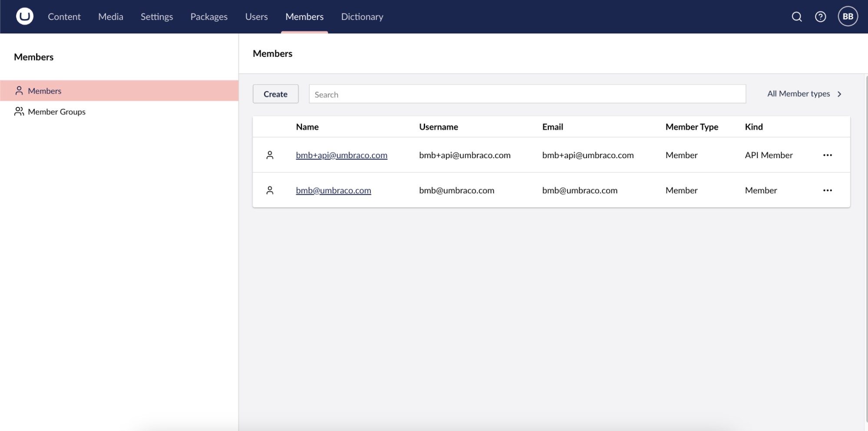This screenshot has width=868, height=431.
Task: Click the help question mark icon
Action: point(821,17)
